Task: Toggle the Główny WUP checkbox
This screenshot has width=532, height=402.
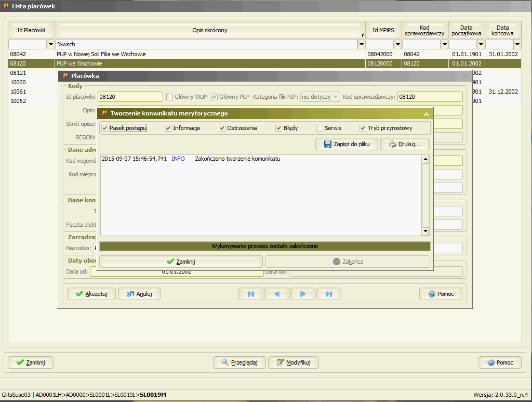Action: pyautogui.click(x=170, y=97)
